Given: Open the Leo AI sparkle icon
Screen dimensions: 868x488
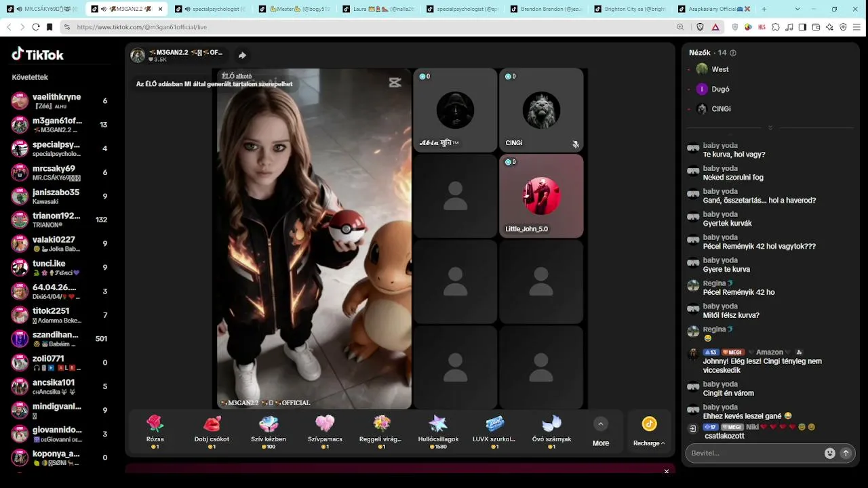Looking at the screenshot, I should [x=829, y=27].
